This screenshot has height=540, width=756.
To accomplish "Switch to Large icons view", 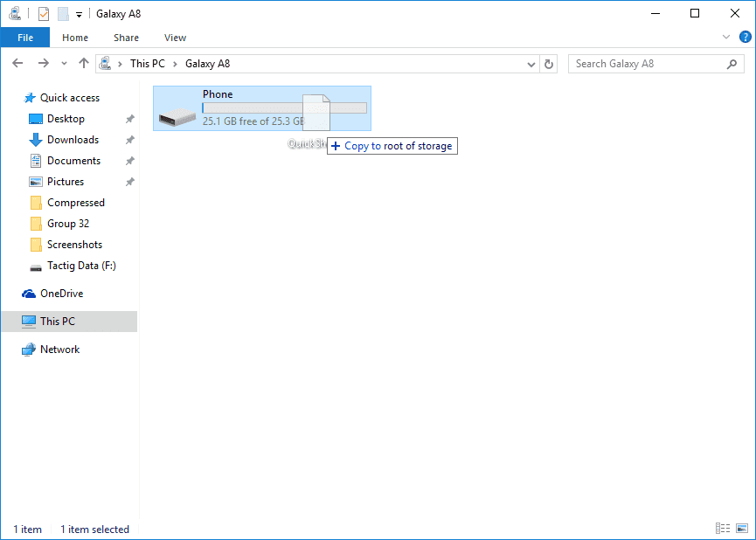I will pos(742,529).
